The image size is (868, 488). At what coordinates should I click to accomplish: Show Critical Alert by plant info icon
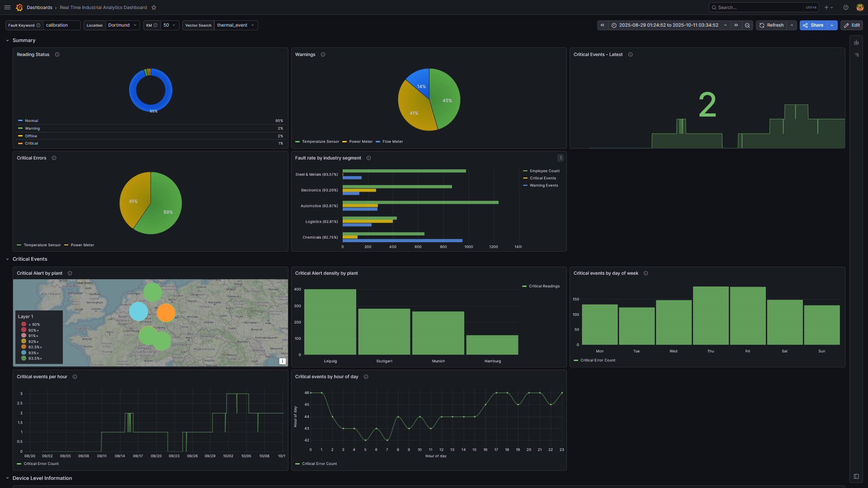point(70,273)
